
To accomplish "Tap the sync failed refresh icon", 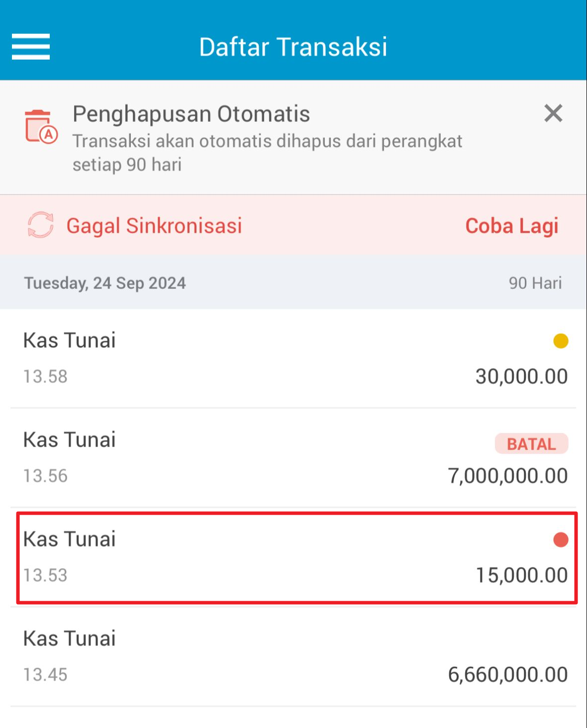I will pyautogui.click(x=40, y=225).
